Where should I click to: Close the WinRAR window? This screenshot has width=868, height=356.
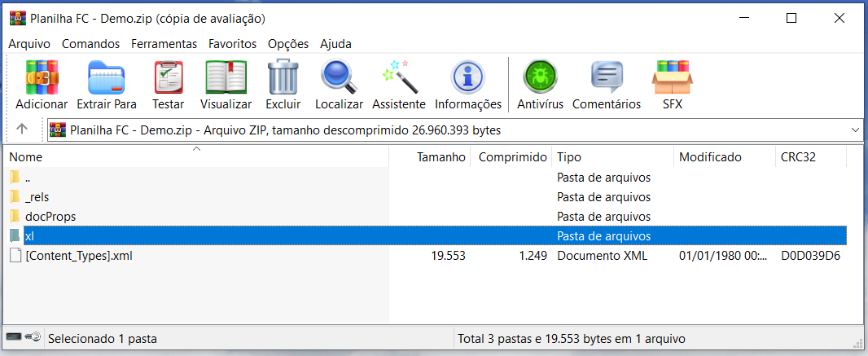pyautogui.click(x=840, y=18)
